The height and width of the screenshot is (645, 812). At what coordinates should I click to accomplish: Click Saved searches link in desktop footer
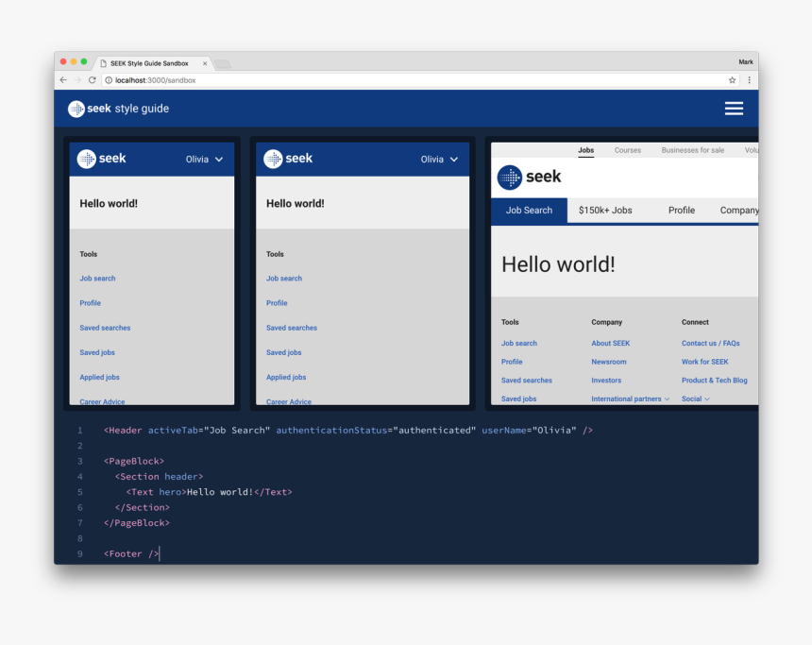coord(527,381)
